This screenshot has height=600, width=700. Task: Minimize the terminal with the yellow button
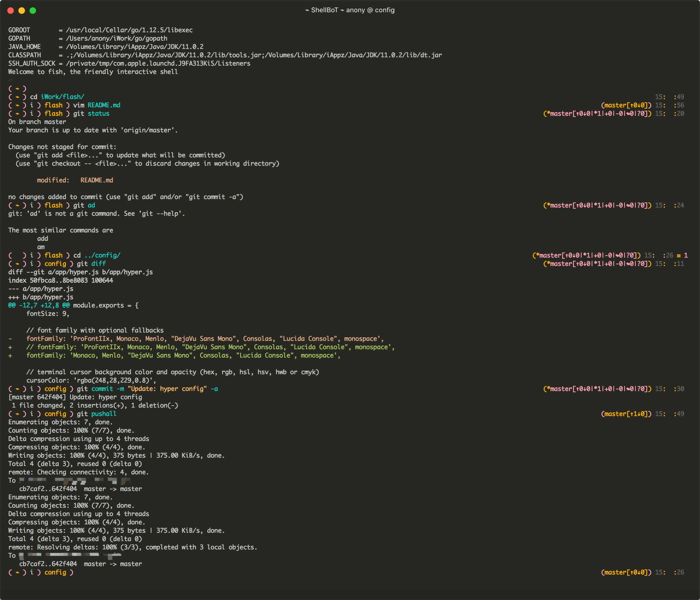tap(22, 11)
